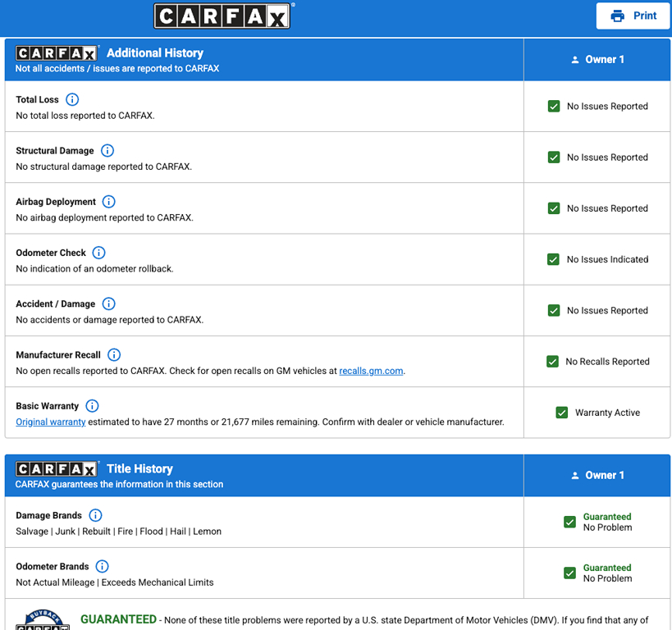This screenshot has height=630, width=672.
Task: Click the Basic Warranty info icon
Action: pos(93,406)
